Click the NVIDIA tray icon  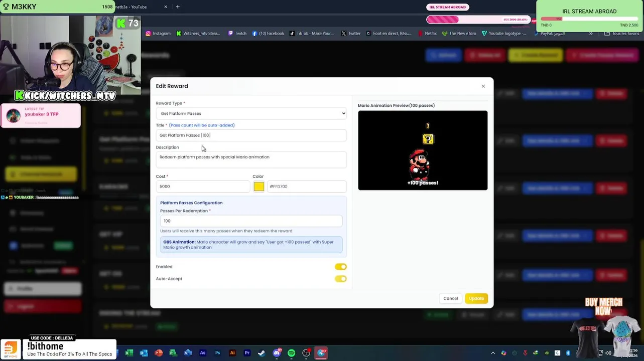point(547,353)
